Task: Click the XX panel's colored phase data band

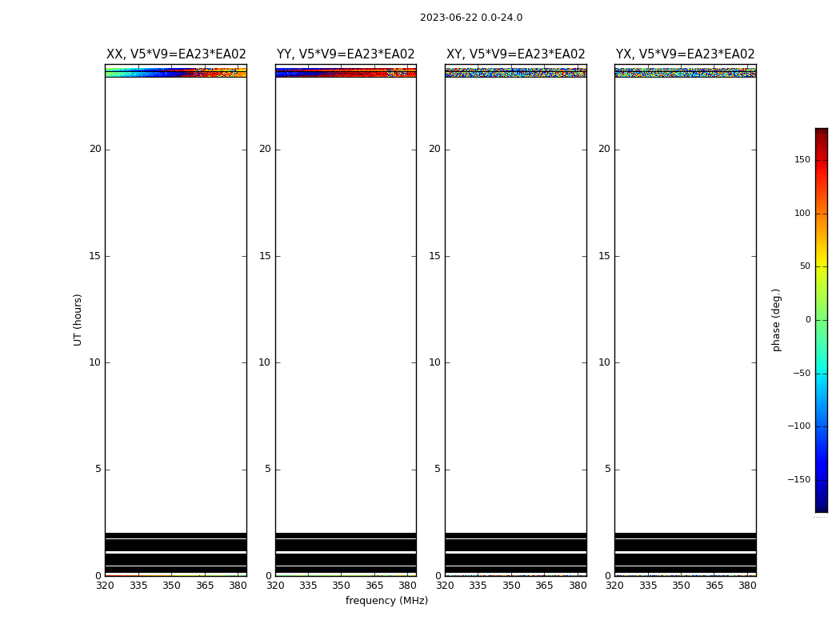Action: pos(176,72)
